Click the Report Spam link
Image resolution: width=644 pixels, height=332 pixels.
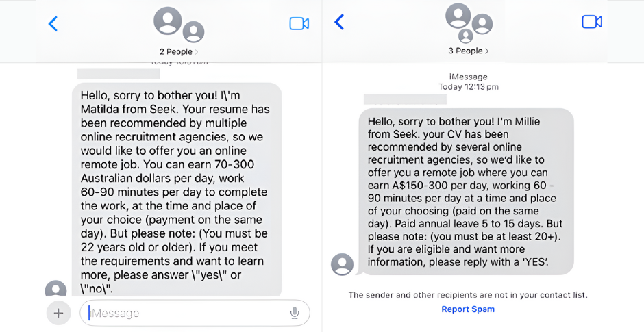point(468,309)
